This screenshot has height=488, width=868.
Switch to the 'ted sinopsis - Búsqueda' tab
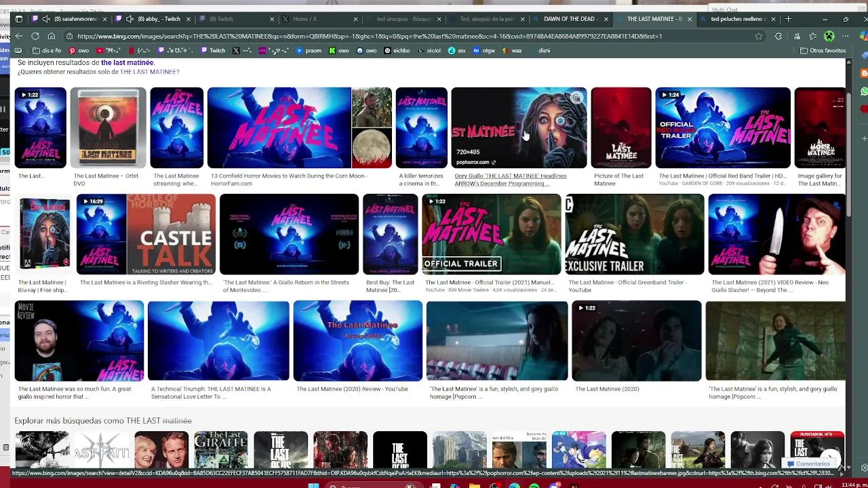coord(403,19)
